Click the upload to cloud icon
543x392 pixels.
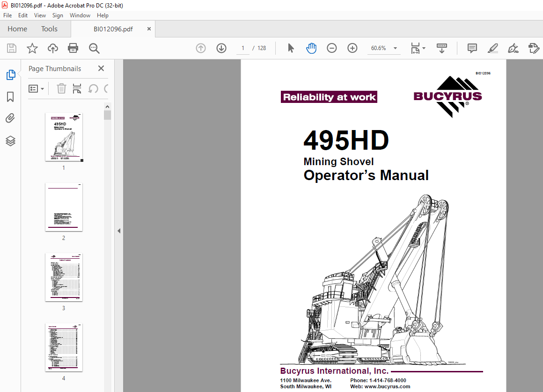(x=52, y=48)
